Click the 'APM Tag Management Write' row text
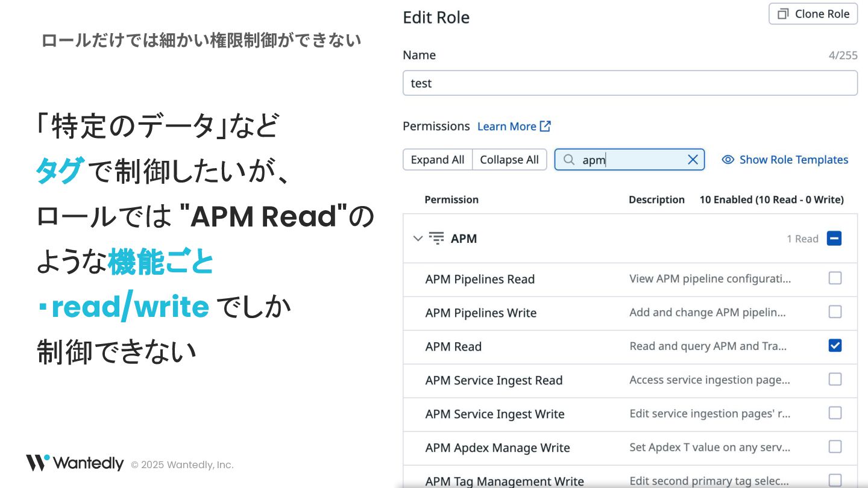Viewport: 868px width, 488px height. pyautogui.click(x=505, y=481)
